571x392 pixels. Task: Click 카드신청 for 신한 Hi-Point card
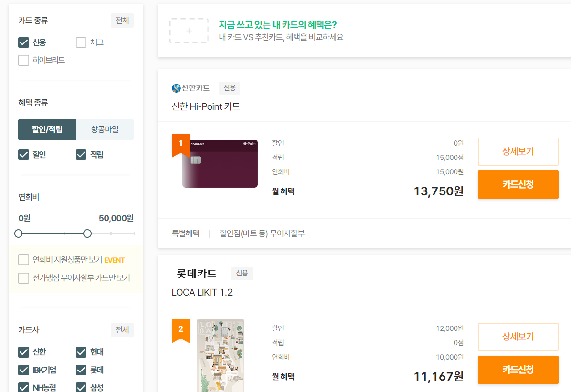(x=518, y=184)
